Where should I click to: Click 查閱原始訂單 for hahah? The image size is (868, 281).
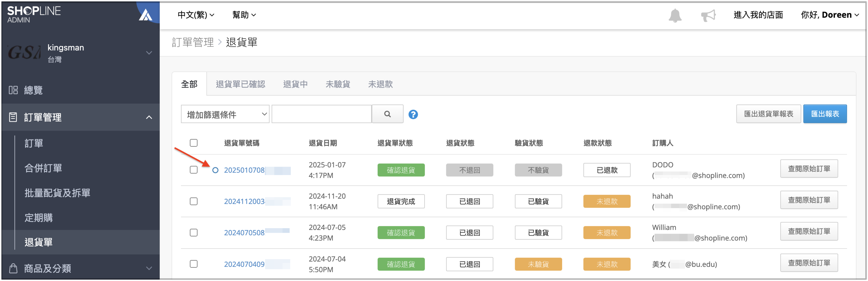[x=809, y=200]
